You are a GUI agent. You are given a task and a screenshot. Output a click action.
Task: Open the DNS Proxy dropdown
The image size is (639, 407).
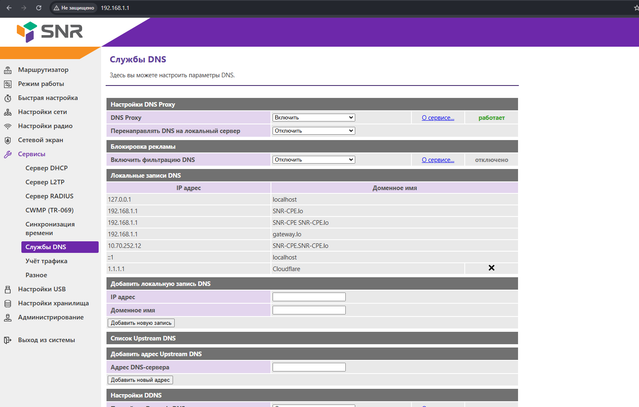(313, 117)
